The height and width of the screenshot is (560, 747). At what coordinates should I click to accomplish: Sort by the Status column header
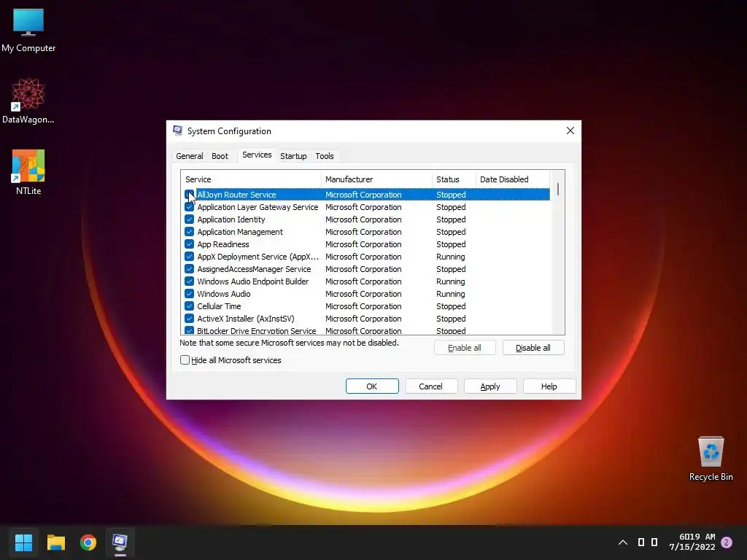(454, 179)
